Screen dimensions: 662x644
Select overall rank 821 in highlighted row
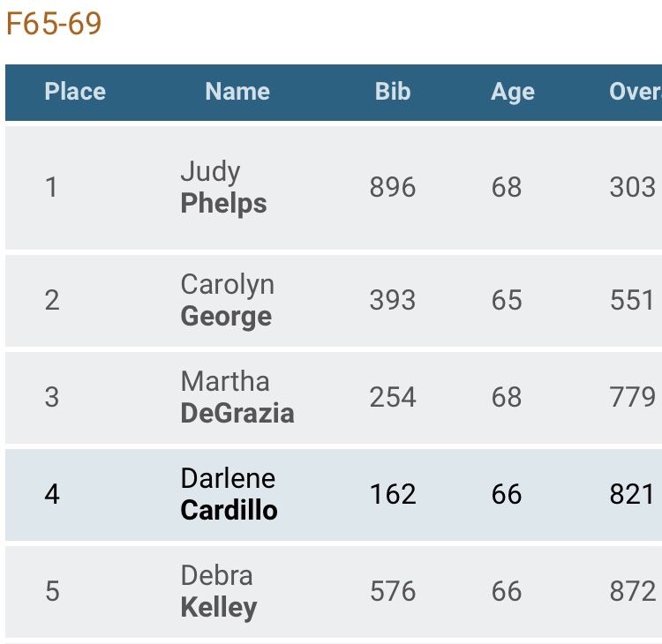[632, 494]
